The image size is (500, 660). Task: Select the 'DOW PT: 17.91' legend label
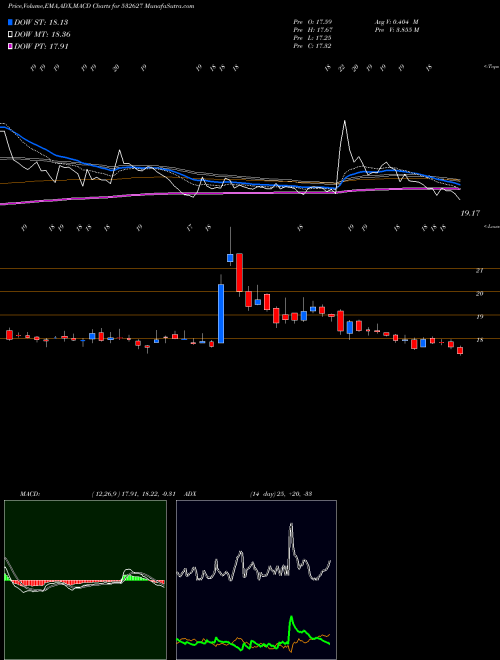coord(41,46)
